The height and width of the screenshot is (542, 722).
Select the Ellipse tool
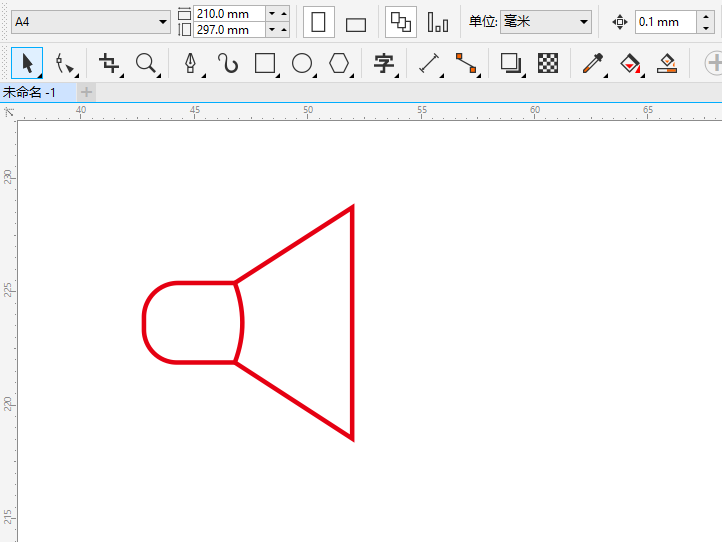tap(302, 64)
